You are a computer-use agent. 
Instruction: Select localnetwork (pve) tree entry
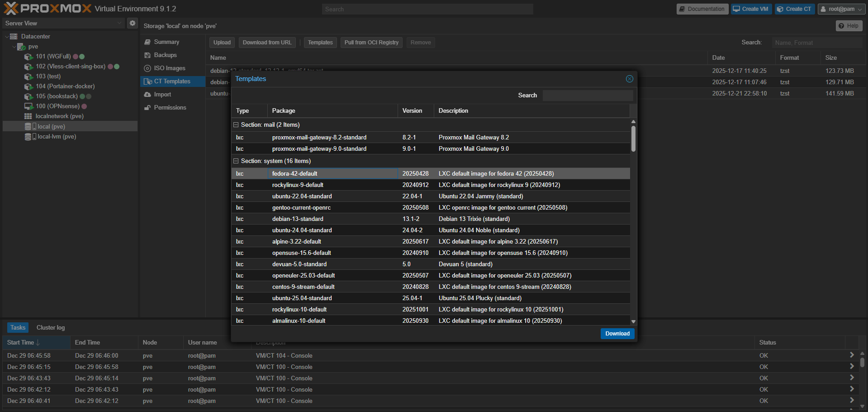pyautogui.click(x=59, y=116)
